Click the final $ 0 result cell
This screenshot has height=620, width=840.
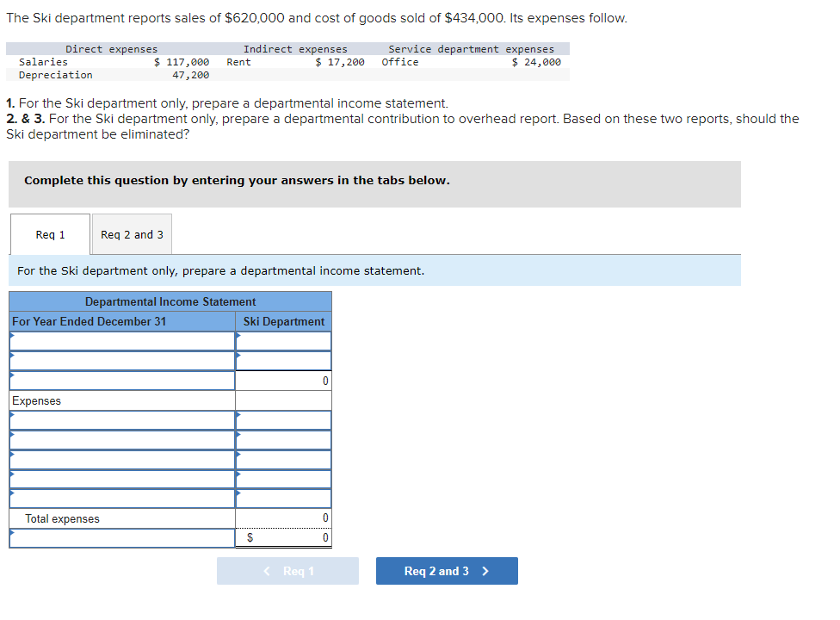(x=283, y=537)
